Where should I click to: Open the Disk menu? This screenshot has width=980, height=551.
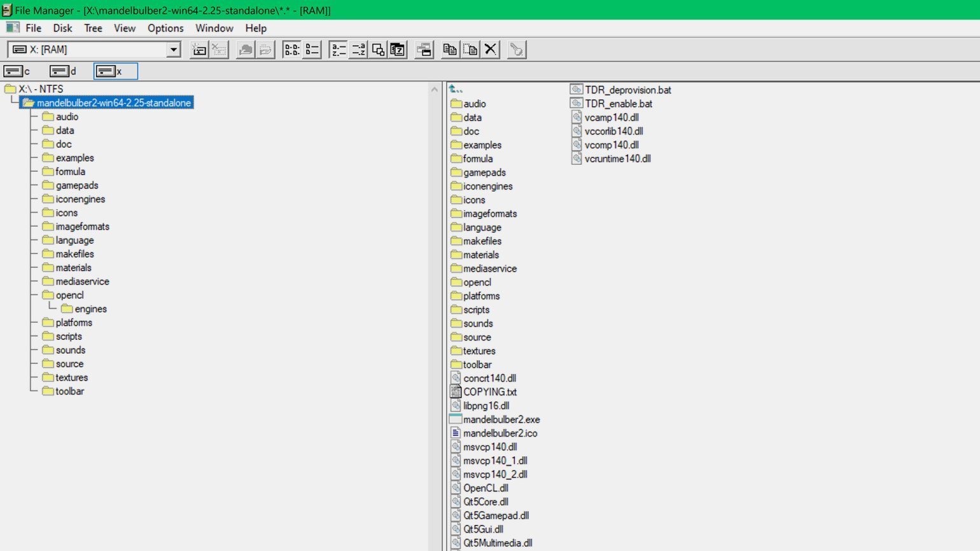62,28
